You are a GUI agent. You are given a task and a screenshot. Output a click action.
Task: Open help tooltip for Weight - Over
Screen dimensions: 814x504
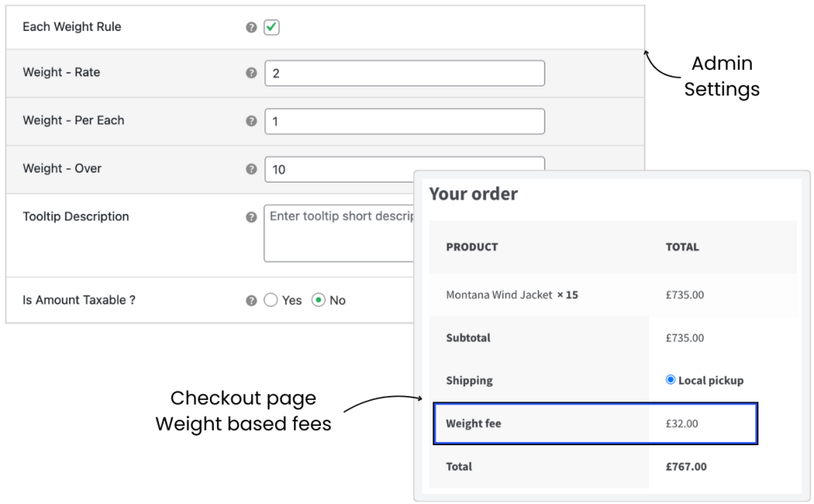[251, 169]
